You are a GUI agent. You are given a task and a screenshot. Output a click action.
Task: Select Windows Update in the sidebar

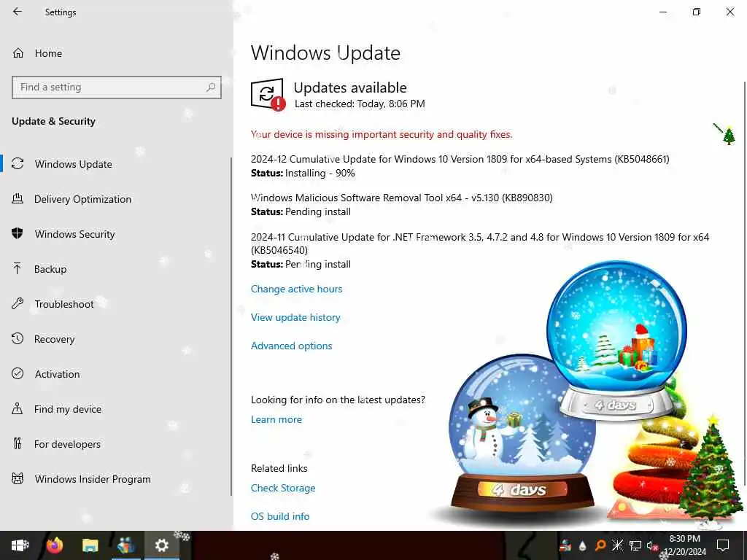(74, 164)
